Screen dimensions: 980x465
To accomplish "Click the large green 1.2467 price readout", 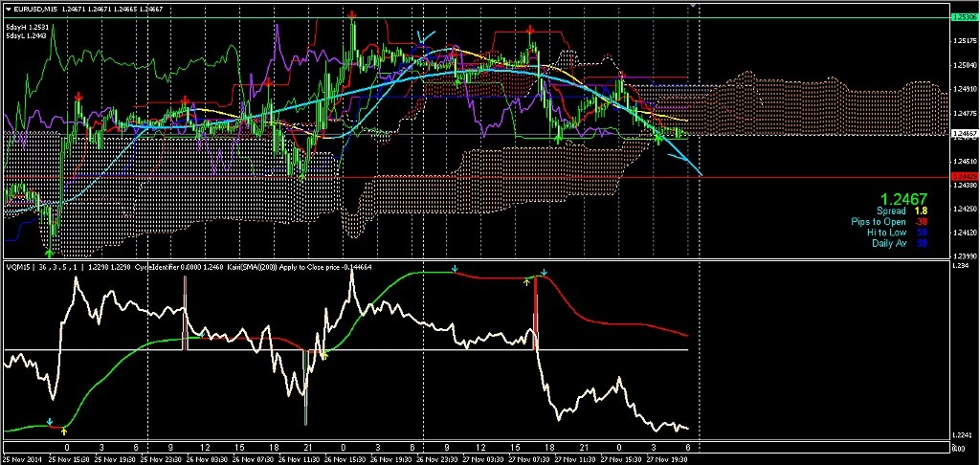I will pyautogui.click(x=904, y=199).
